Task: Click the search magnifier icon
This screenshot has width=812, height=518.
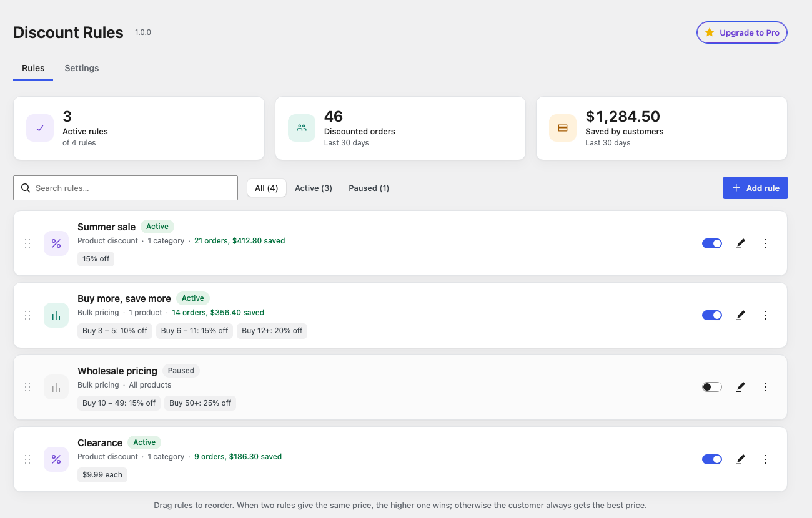Action: click(26, 188)
